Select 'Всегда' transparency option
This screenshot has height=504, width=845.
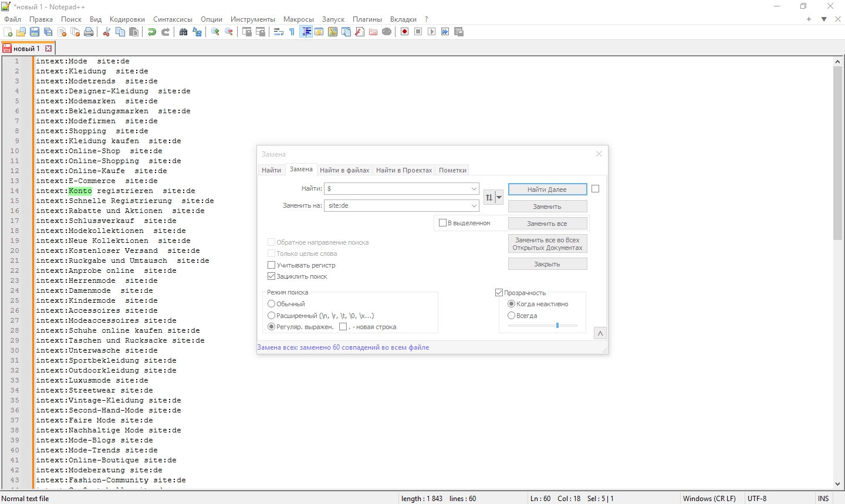pos(511,316)
